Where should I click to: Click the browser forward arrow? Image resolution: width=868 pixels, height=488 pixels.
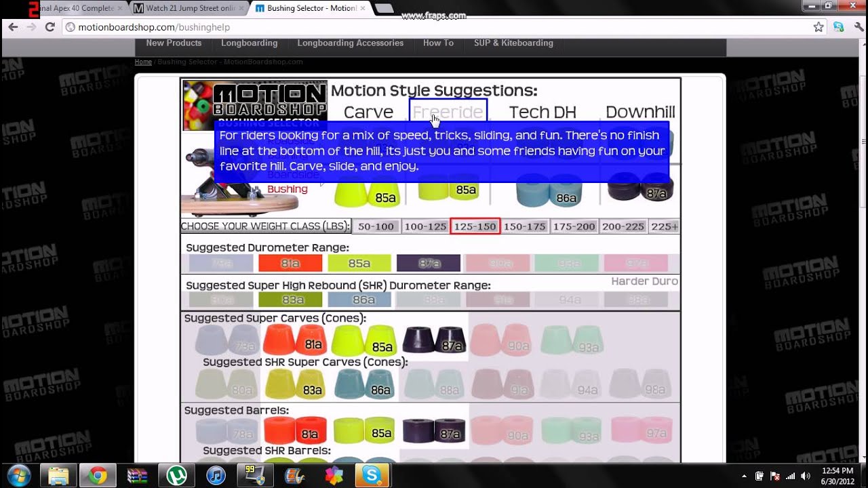[x=31, y=27]
